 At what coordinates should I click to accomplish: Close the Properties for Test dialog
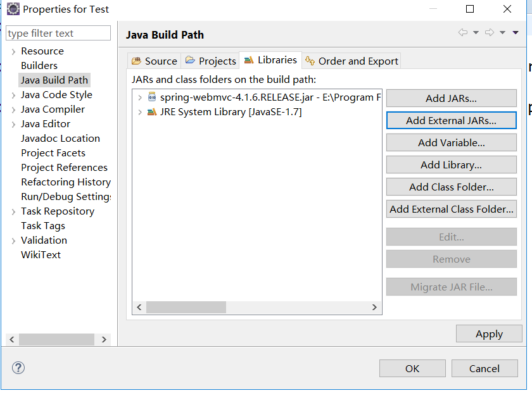coord(507,9)
